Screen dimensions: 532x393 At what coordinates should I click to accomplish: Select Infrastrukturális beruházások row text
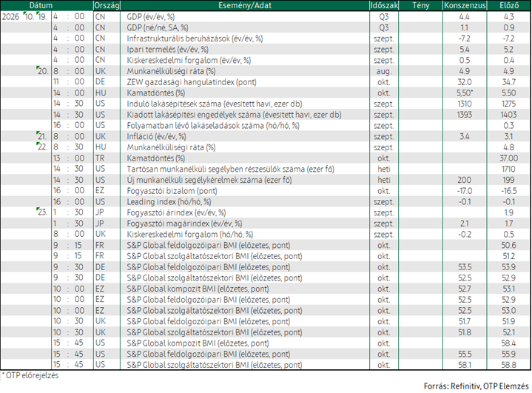click(x=195, y=38)
